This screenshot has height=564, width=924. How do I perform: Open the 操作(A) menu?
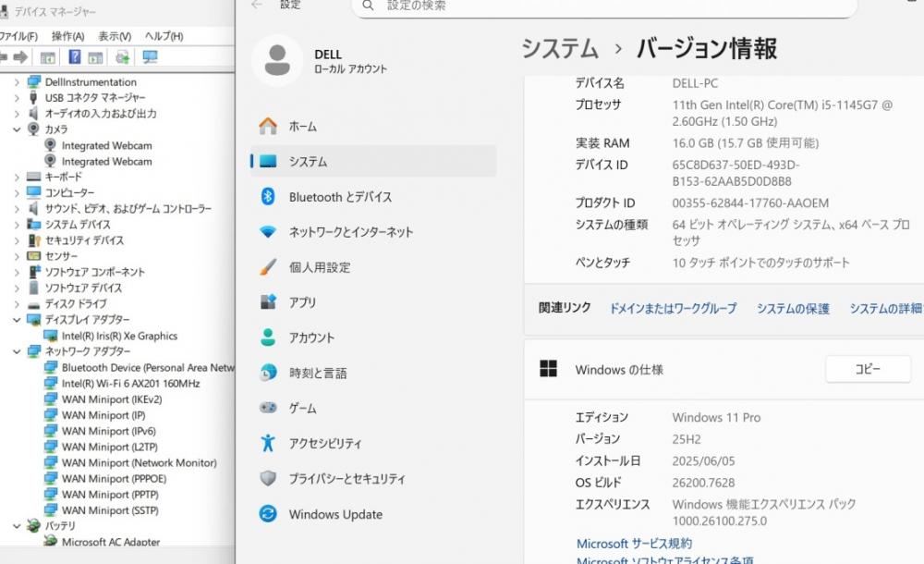click(x=67, y=36)
